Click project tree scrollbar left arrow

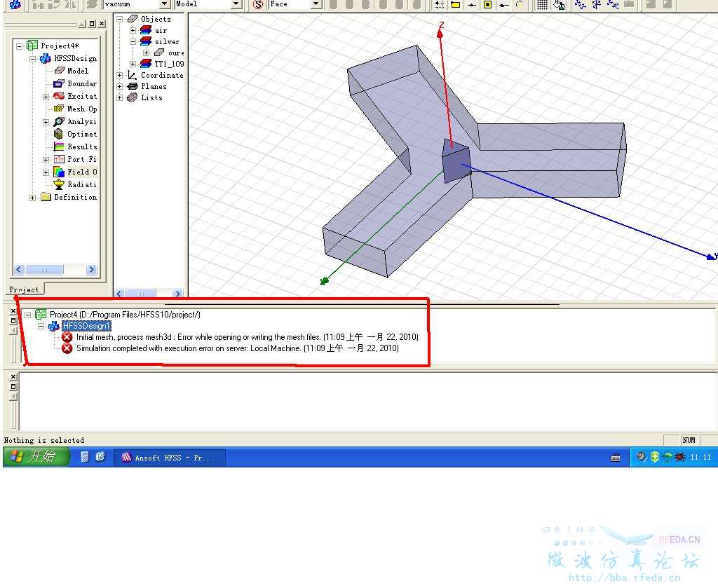[19, 270]
